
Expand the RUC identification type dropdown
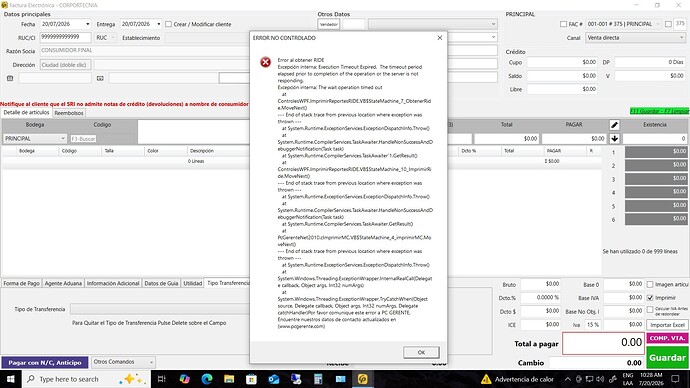click(x=113, y=38)
